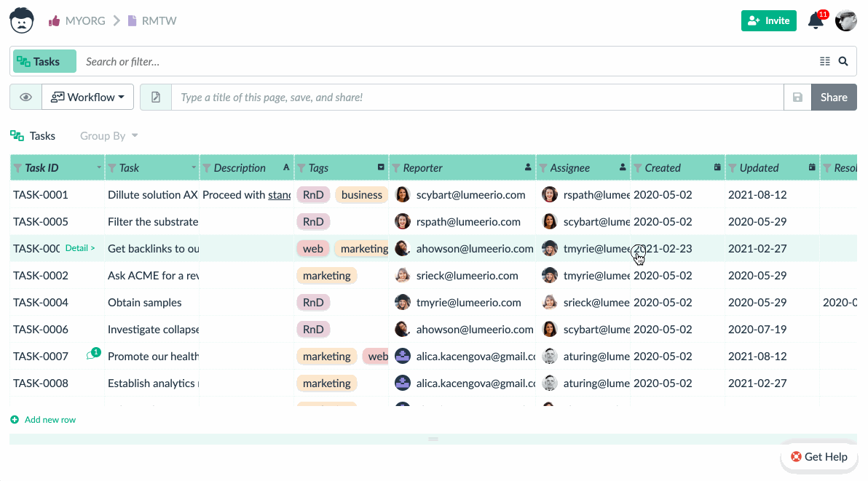Toggle the eye preview beside Workflow
The height and width of the screenshot is (481, 868).
(x=25, y=97)
